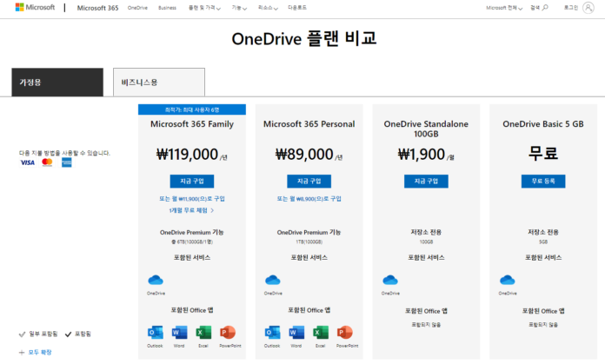
Task: Click the 무료 price text
Action: click(x=543, y=153)
